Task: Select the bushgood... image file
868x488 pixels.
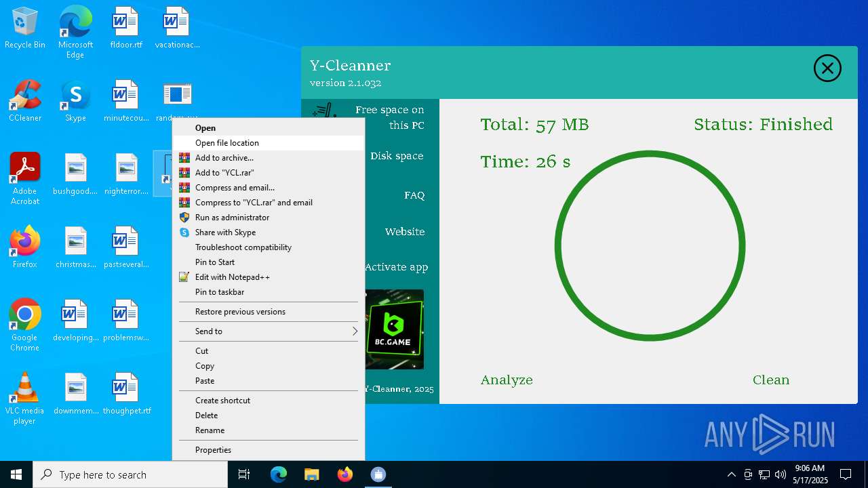Action: pos(75,175)
